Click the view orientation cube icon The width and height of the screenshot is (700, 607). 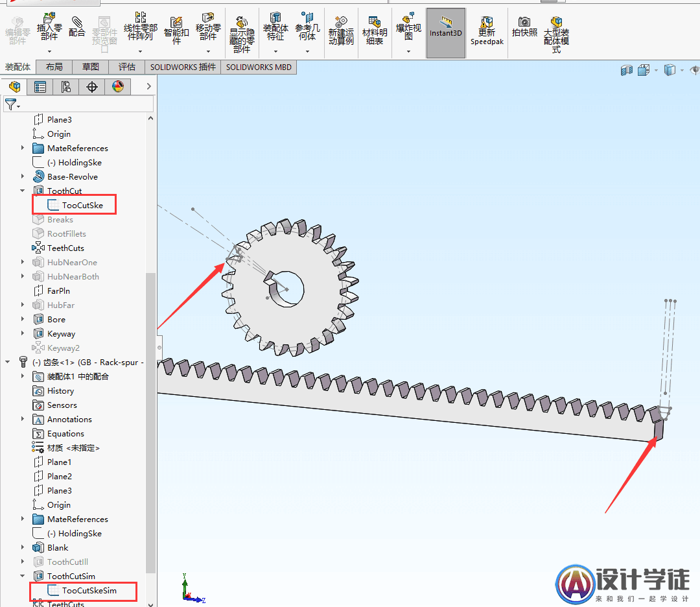tap(644, 70)
